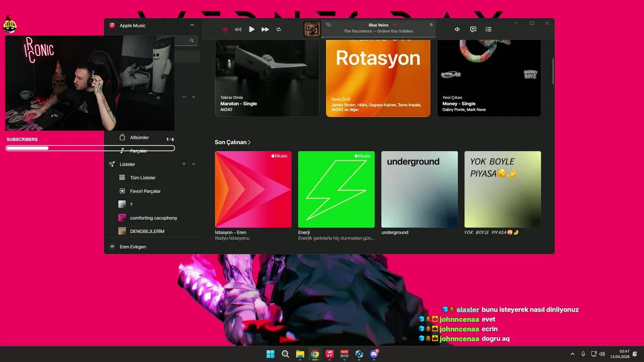
Task: Switch to Google Chrome in taskbar
Action: (315, 354)
